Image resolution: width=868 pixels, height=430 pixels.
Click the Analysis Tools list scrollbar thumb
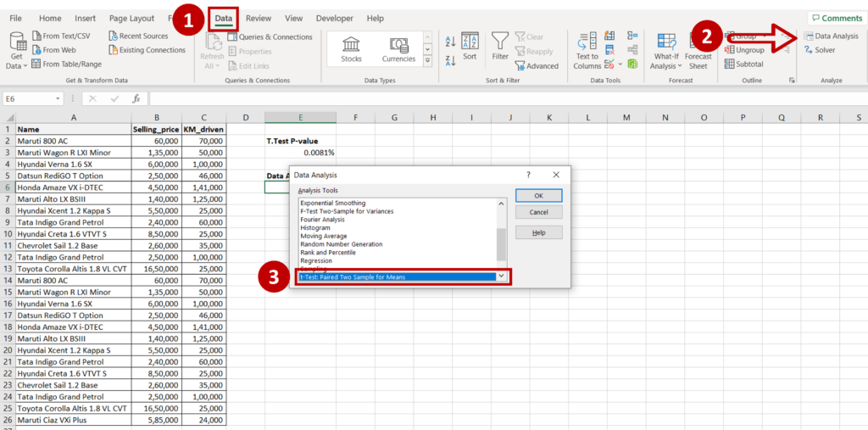tap(502, 243)
